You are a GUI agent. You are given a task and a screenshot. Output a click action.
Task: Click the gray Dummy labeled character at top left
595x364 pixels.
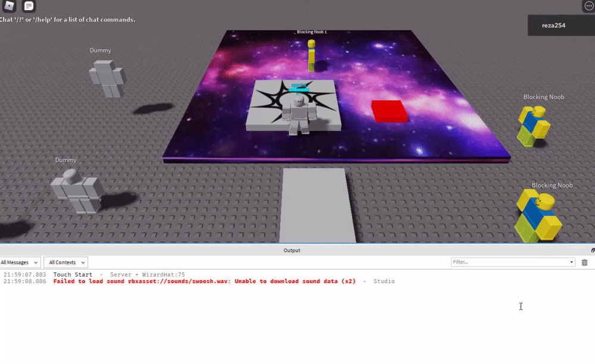point(107,79)
